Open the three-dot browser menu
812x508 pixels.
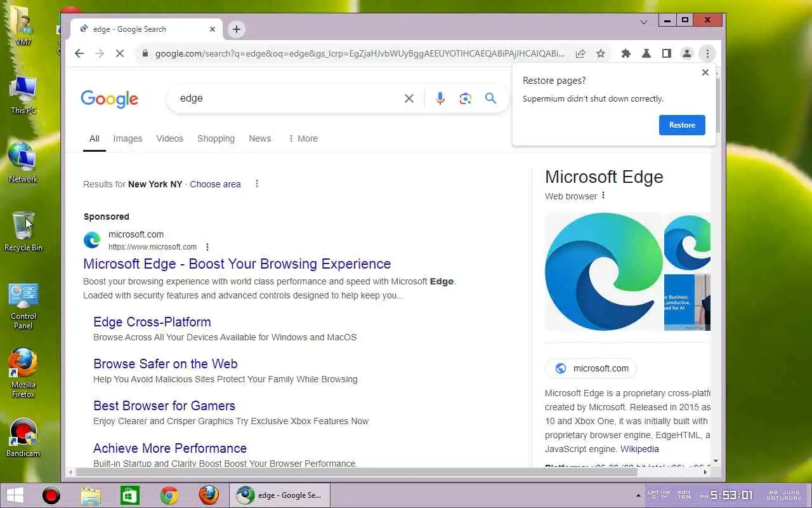tap(707, 54)
